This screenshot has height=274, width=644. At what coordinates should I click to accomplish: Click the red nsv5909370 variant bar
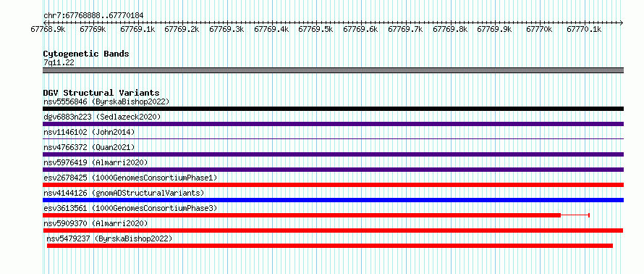[333, 231]
